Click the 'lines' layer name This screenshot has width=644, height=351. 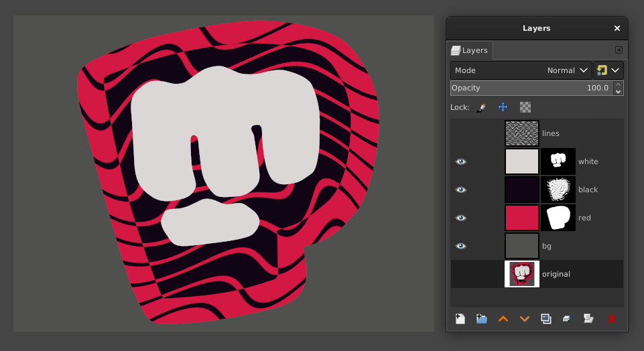coord(550,133)
